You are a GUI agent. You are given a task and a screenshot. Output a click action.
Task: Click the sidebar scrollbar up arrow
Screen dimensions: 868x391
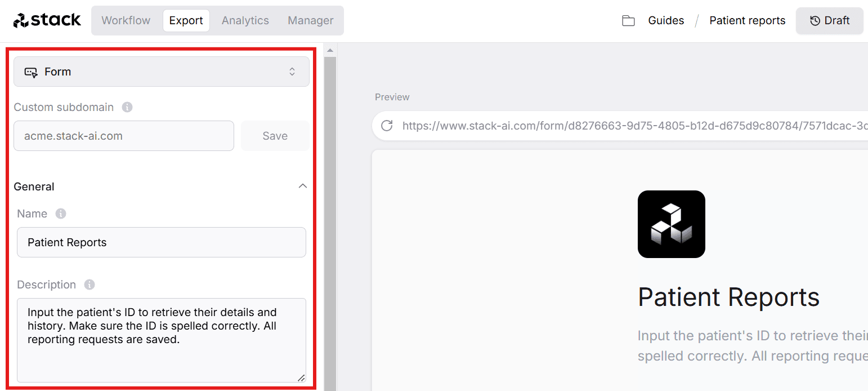click(330, 51)
